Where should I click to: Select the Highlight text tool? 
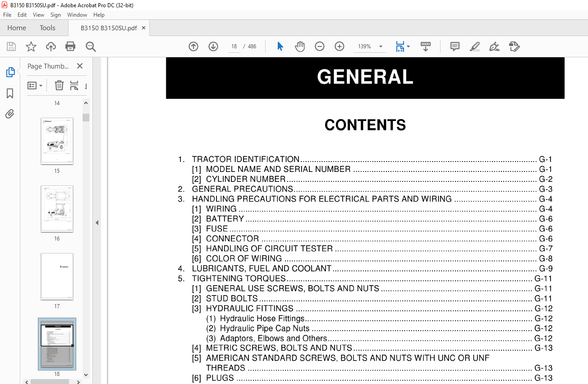474,46
